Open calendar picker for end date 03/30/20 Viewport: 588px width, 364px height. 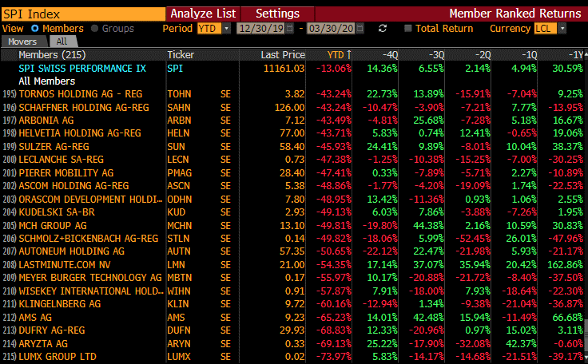coord(360,29)
